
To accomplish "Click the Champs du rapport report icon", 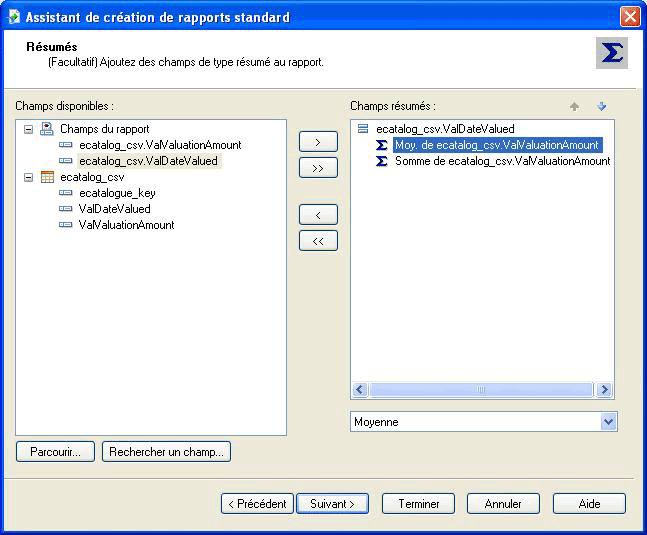I will coord(46,129).
